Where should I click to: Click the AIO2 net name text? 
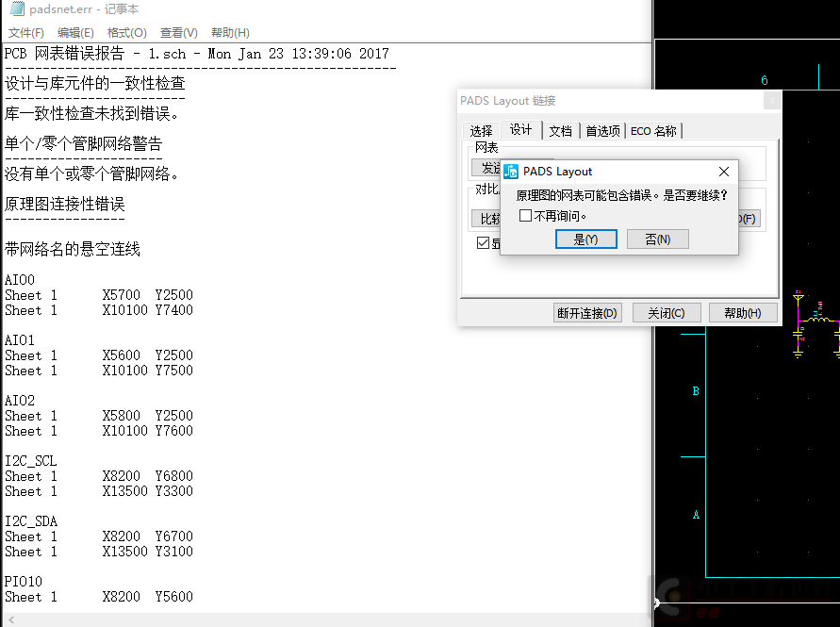20,401
